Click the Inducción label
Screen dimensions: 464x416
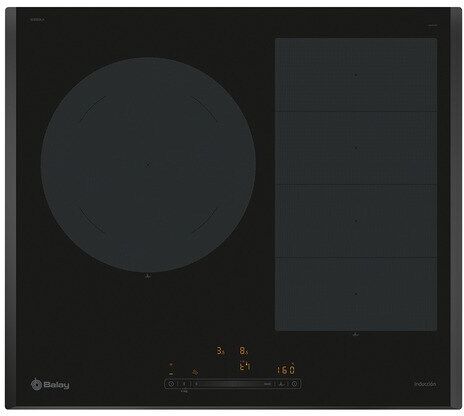[425, 384]
